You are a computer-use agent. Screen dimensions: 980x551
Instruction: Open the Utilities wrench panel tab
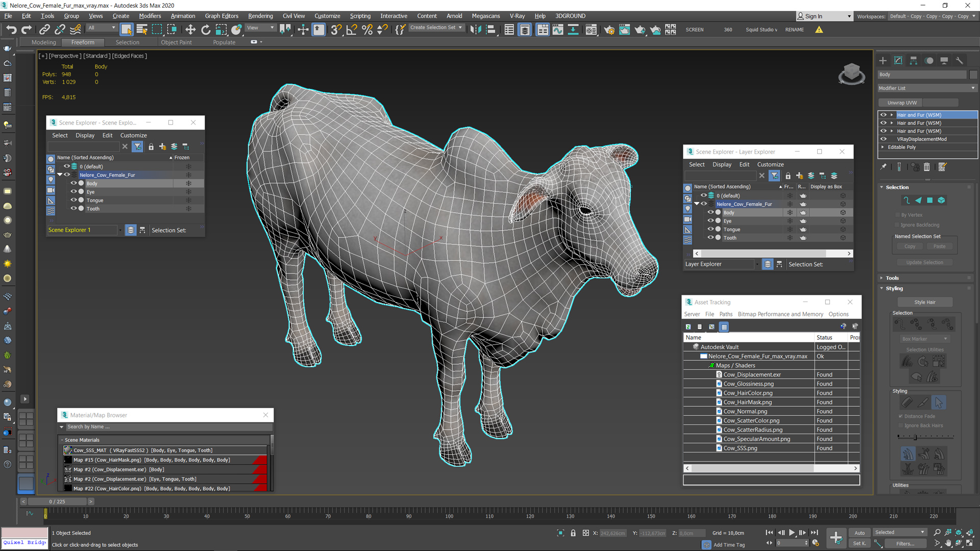[960, 60]
